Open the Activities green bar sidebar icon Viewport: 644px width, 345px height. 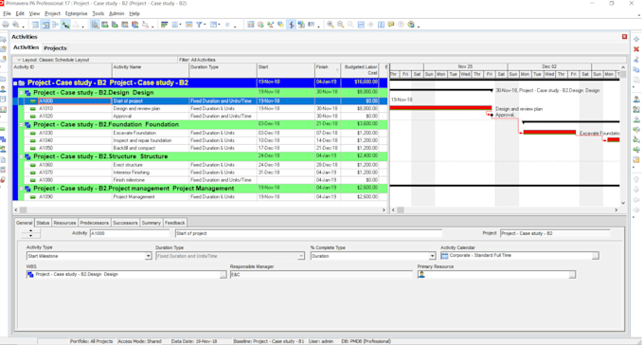point(3,130)
